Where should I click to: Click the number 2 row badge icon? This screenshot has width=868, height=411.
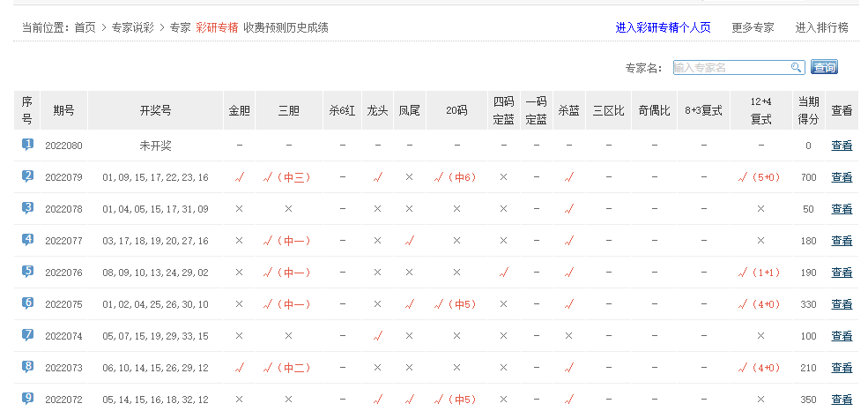(x=27, y=176)
